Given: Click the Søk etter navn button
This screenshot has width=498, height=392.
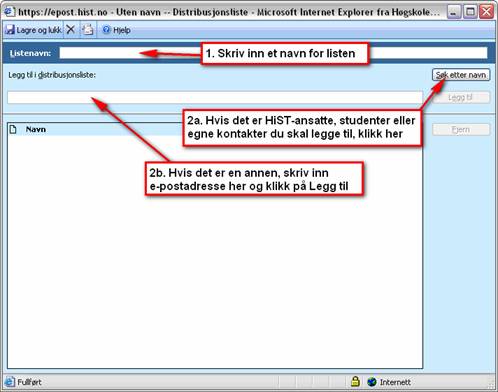Looking at the screenshot, I should pos(461,75).
